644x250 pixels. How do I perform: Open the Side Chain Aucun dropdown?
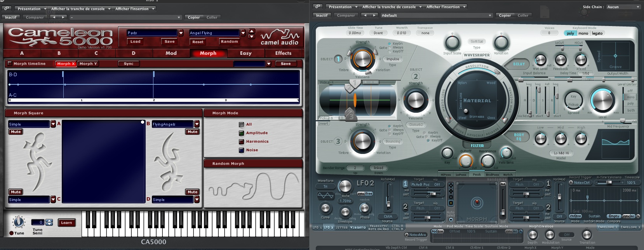coord(623,7)
